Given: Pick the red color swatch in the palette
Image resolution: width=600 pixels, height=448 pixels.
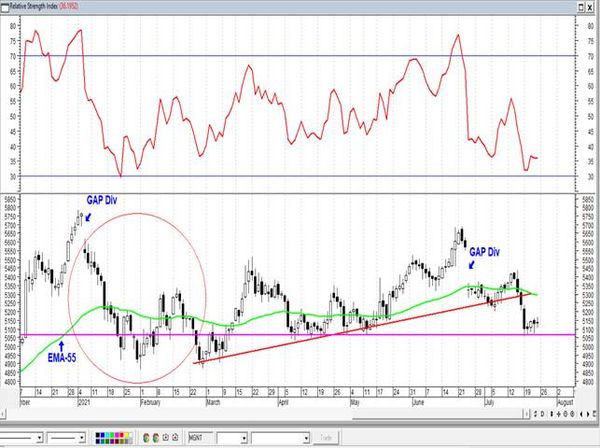Looking at the screenshot, I should click(x=121, y=435).
